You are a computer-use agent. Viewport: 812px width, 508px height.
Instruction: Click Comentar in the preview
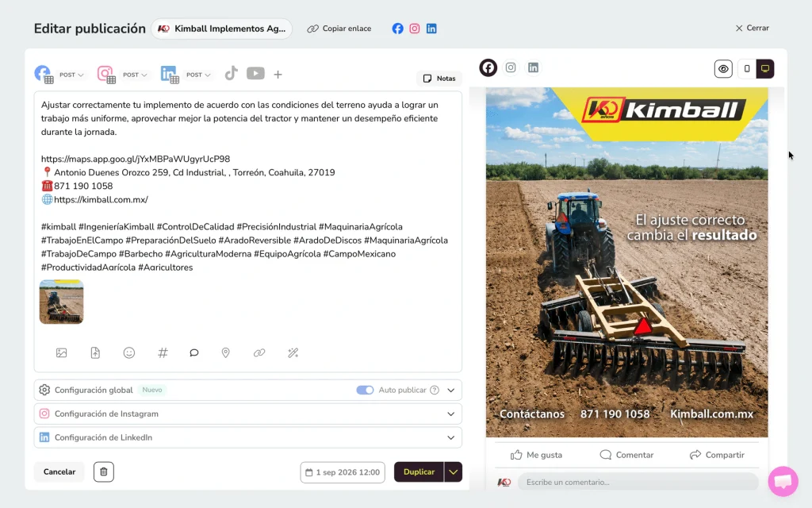coord(626,455)
